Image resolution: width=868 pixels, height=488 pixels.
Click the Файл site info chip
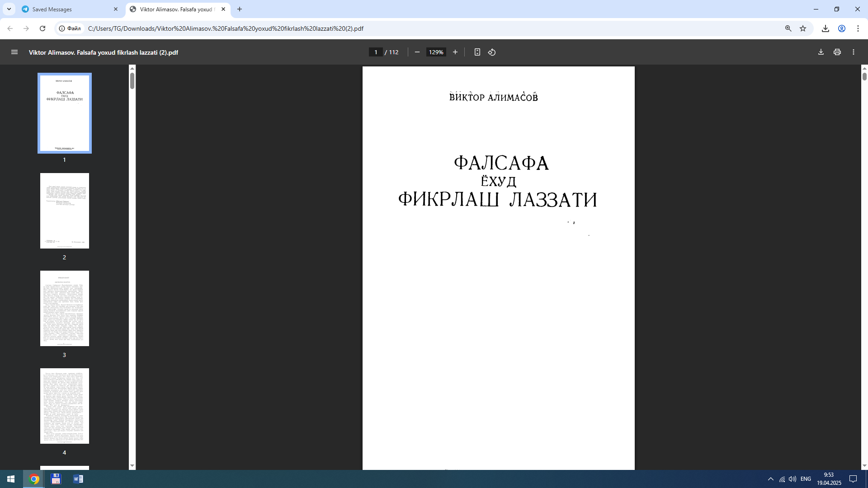pos(70,28)
